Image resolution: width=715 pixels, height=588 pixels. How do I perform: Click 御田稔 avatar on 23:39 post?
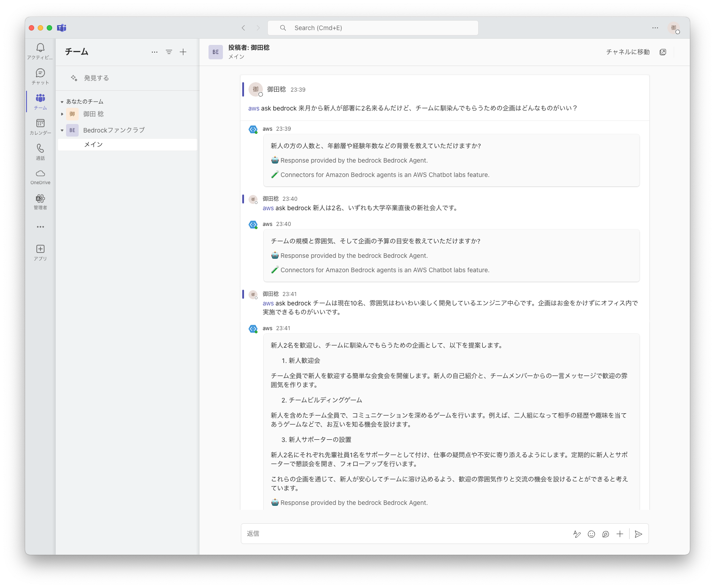click(x=256, y=89)
